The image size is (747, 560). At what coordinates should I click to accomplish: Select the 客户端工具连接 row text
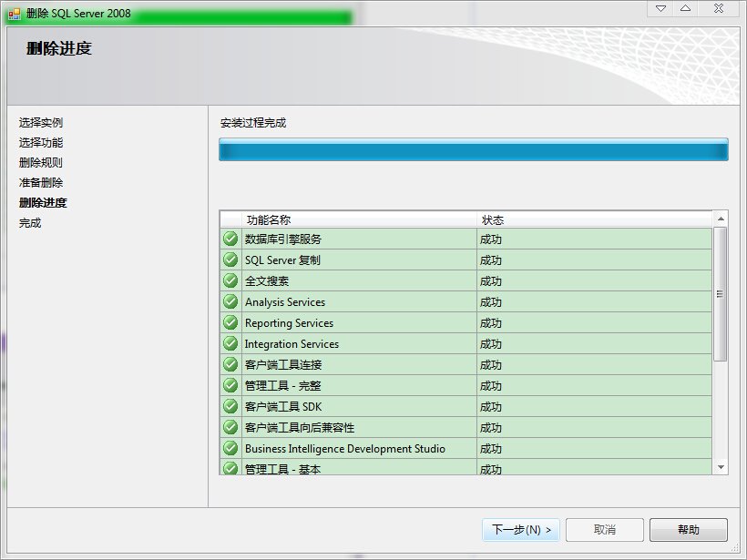283,365
